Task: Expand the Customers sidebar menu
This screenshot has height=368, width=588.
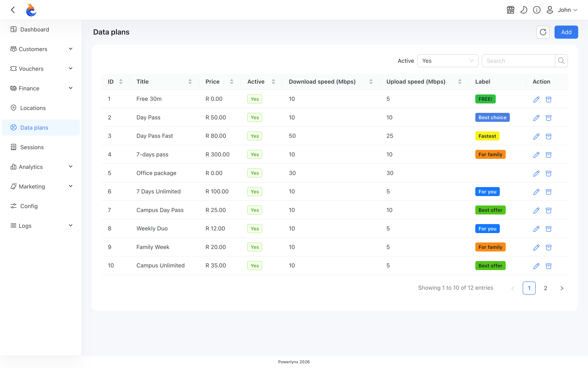Action: [41, 49]
